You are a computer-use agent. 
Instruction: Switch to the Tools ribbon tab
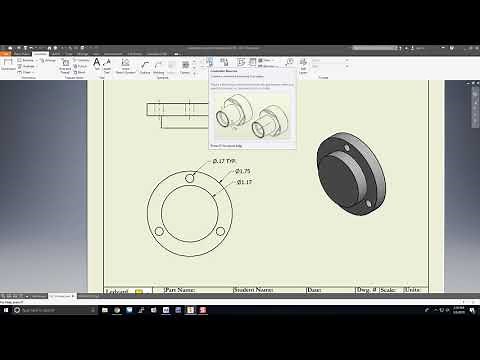69,54
